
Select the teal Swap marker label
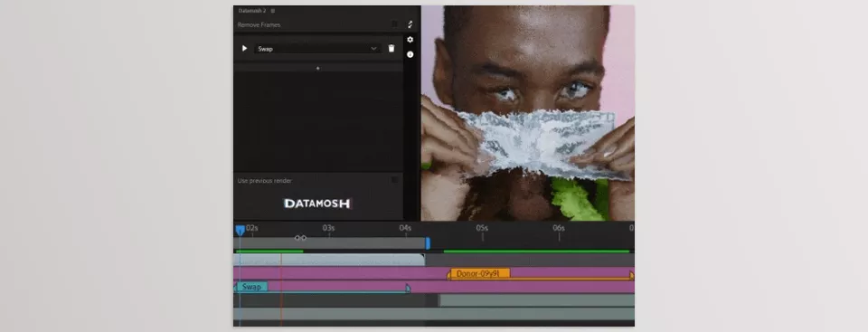point(252,287)
